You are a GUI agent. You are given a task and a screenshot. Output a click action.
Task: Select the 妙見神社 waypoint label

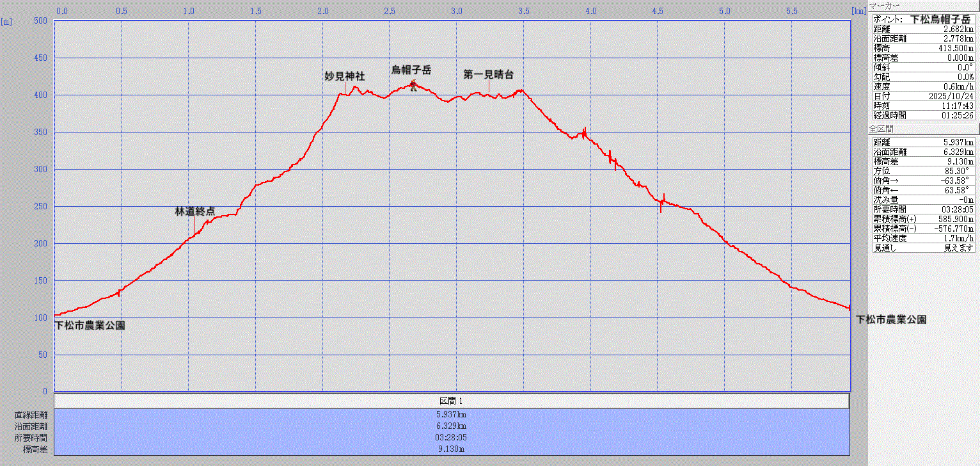coord(344,76)
